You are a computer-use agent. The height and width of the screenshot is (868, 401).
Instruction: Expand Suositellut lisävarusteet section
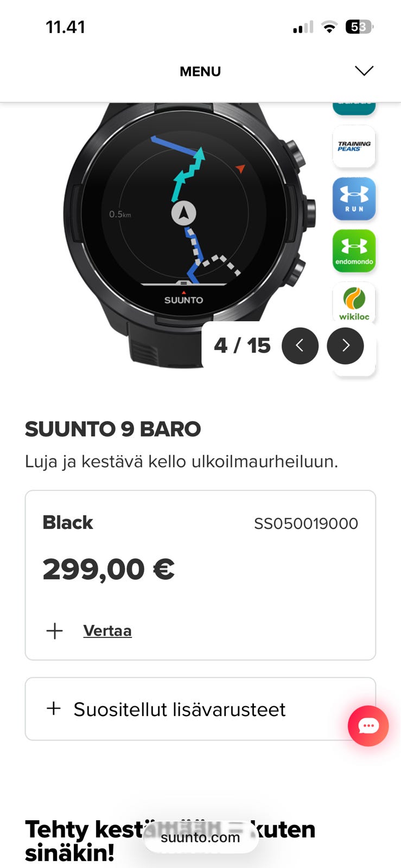pos(200,709)
